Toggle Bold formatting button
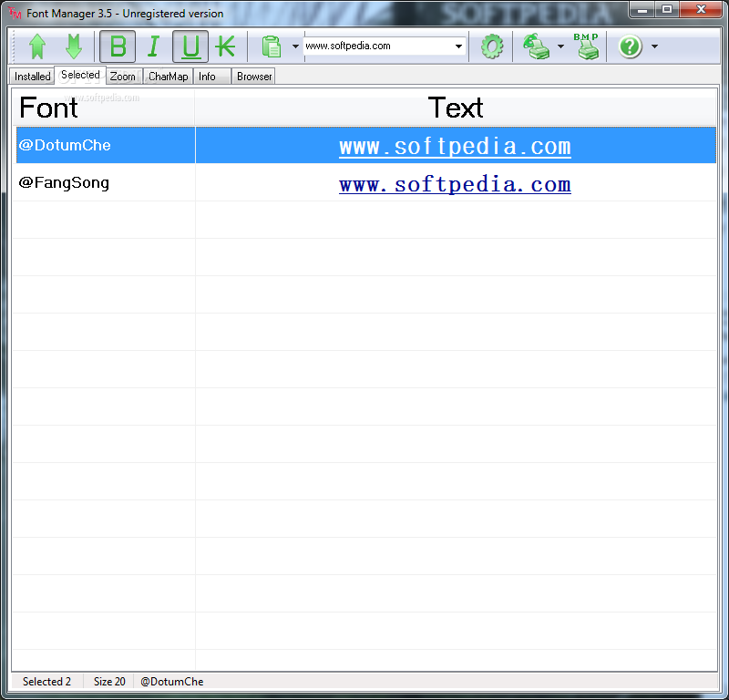Image resolution: width=729 pixels, height=700 pixels. click(118, 46)
